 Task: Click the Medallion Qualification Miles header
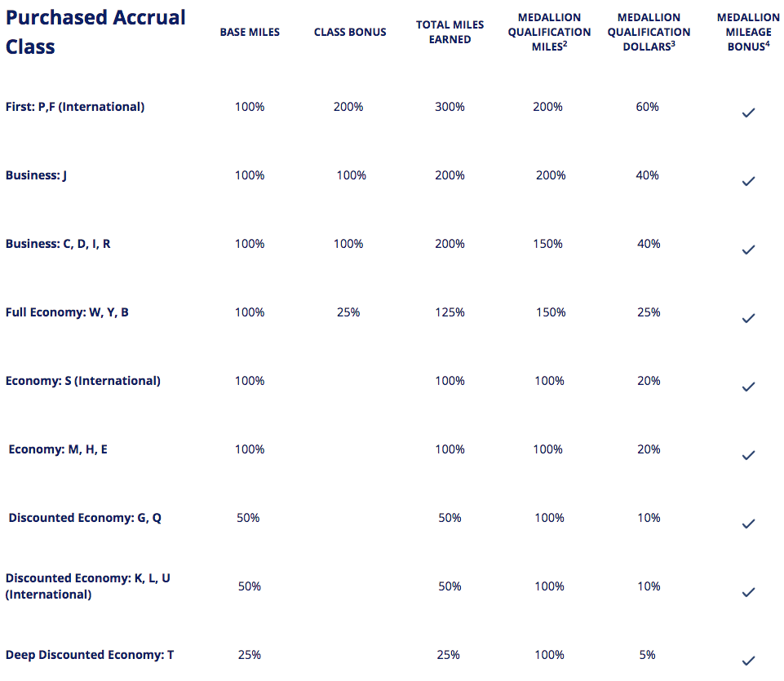[549, 32]
